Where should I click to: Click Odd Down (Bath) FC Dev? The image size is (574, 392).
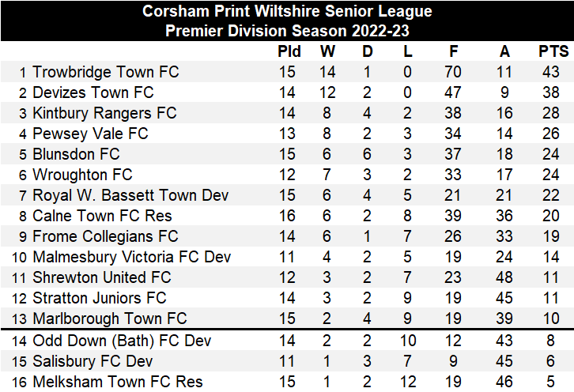point(121,341)
